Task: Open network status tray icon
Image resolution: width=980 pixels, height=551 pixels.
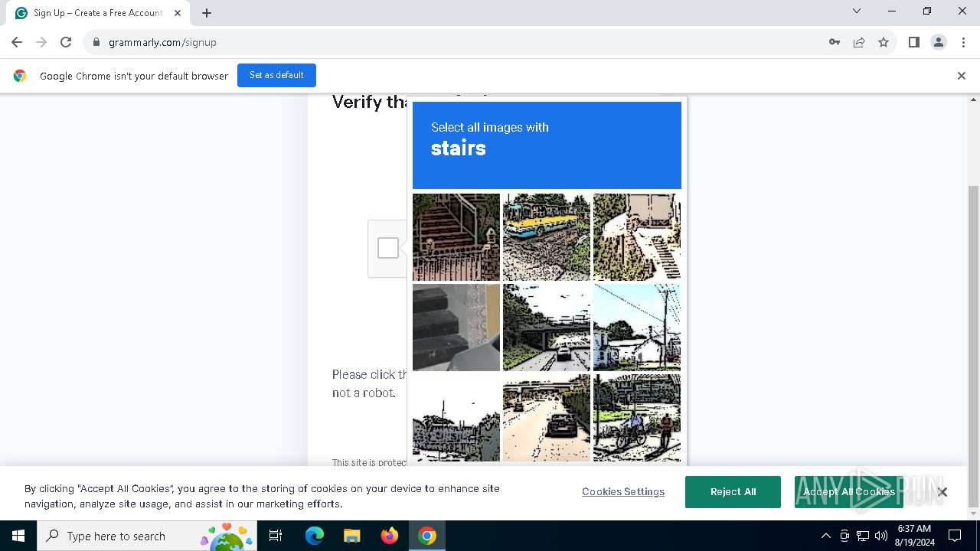Action: (x=863, y=536)
